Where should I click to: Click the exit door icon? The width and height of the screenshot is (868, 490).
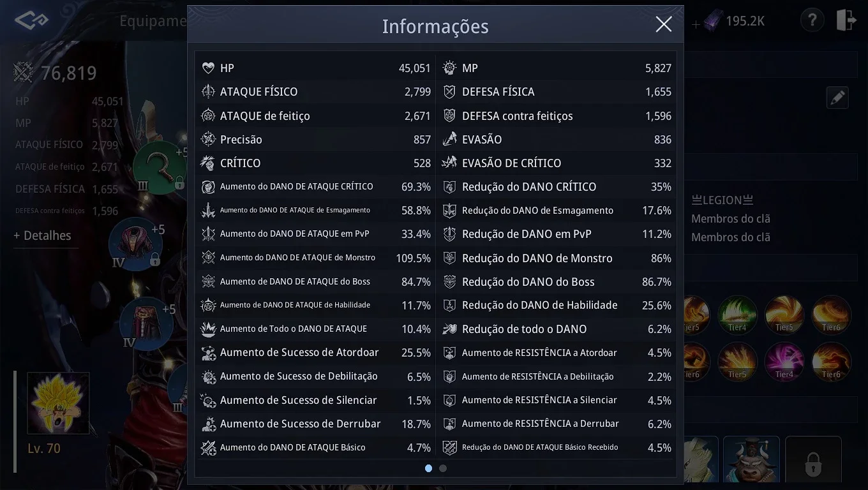[846, 20]
